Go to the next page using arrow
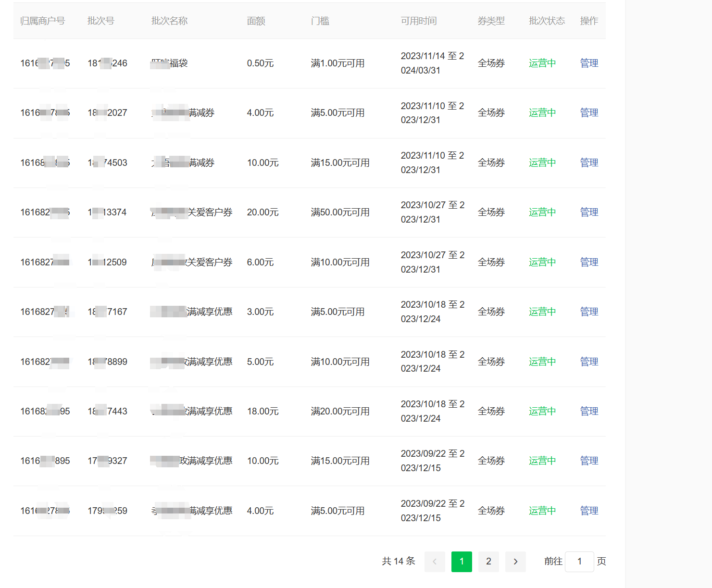Image resolution: width=712 pixels, height=588 pixels. pos(515,562)
